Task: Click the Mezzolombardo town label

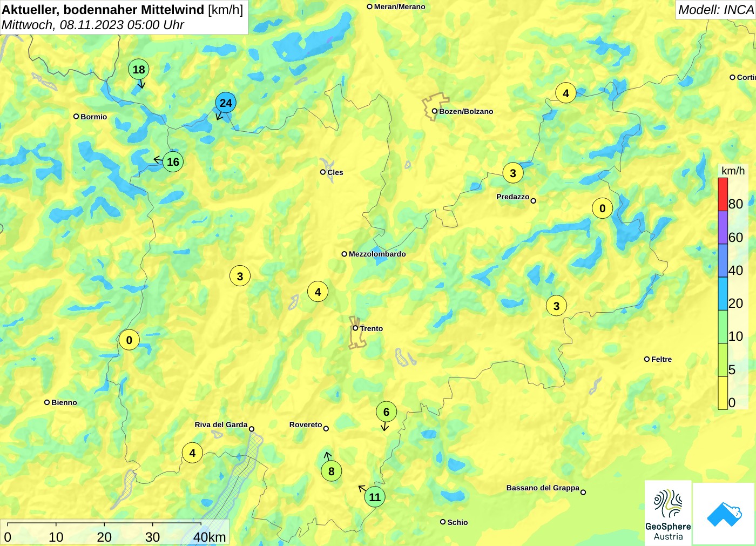Action: click(x=377, y=254)
